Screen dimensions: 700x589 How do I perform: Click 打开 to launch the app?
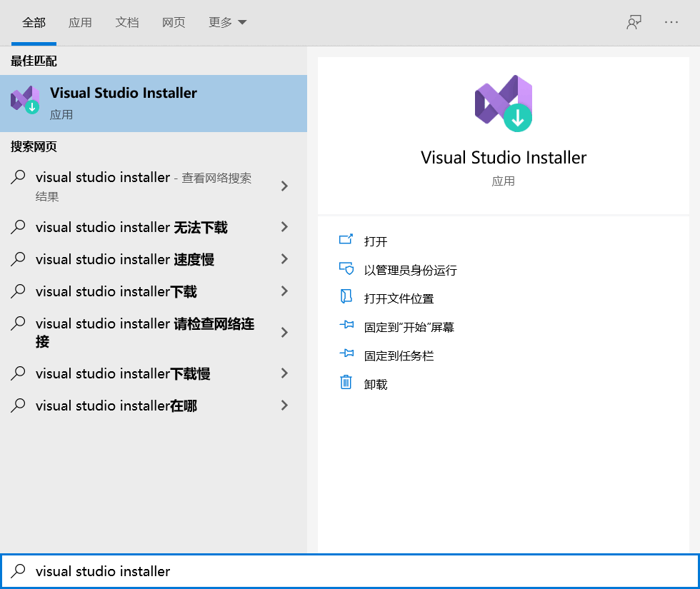click(376, 241)
